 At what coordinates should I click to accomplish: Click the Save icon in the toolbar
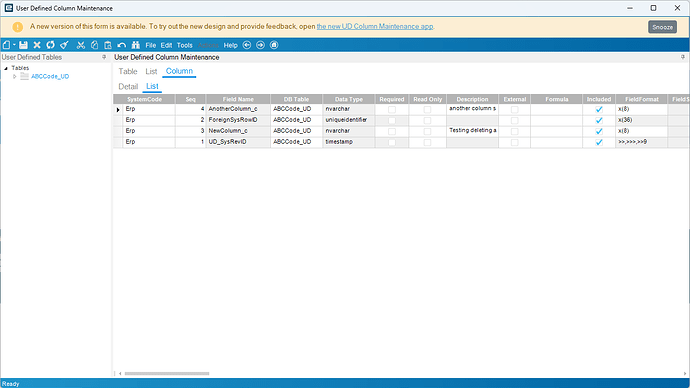[23, 45]
